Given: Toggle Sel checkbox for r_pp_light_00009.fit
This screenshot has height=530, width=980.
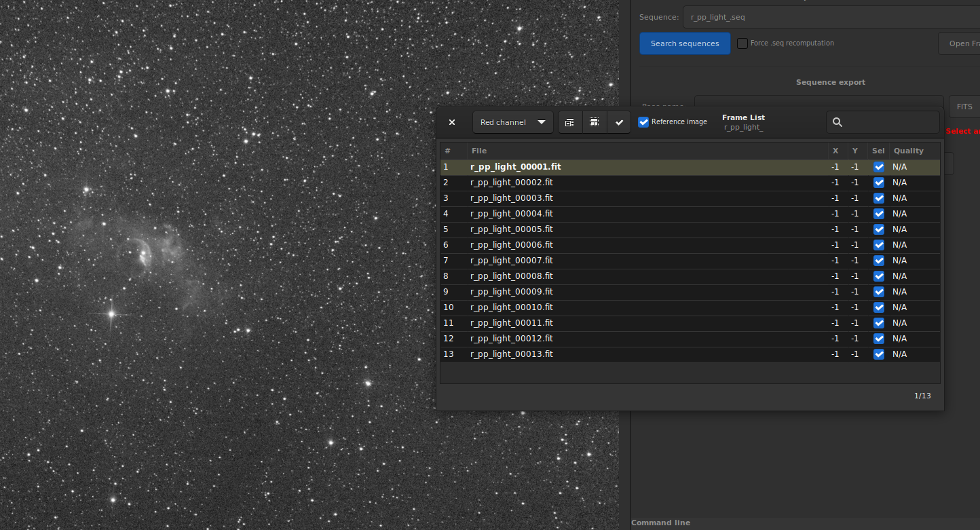Looking at the screenshot, I should click(879, 292).
